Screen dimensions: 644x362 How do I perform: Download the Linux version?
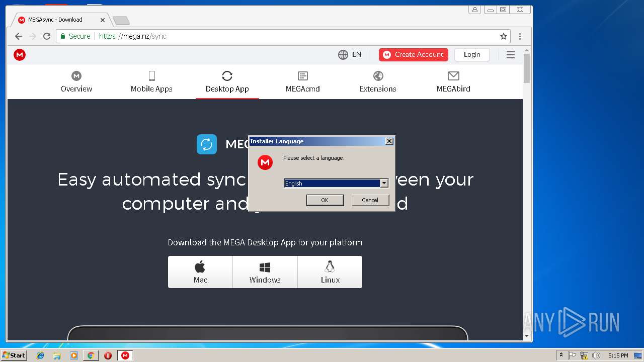point(330,272)
